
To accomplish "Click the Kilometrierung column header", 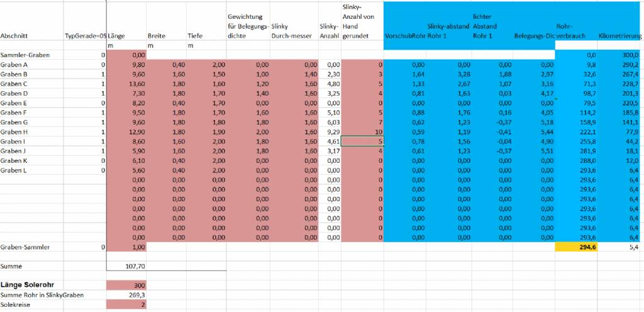I will pyautogui.click(x=620, y=36).
